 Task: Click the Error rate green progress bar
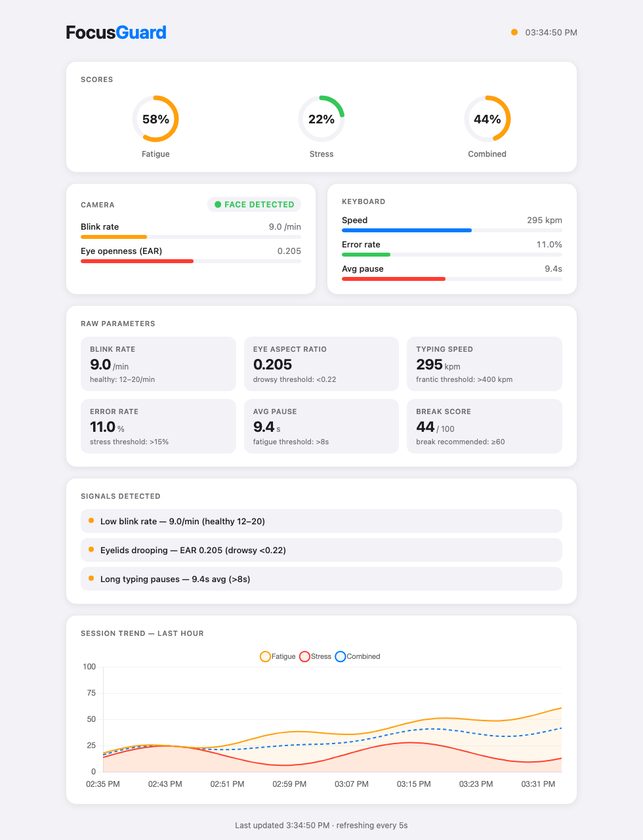[366, 255]
